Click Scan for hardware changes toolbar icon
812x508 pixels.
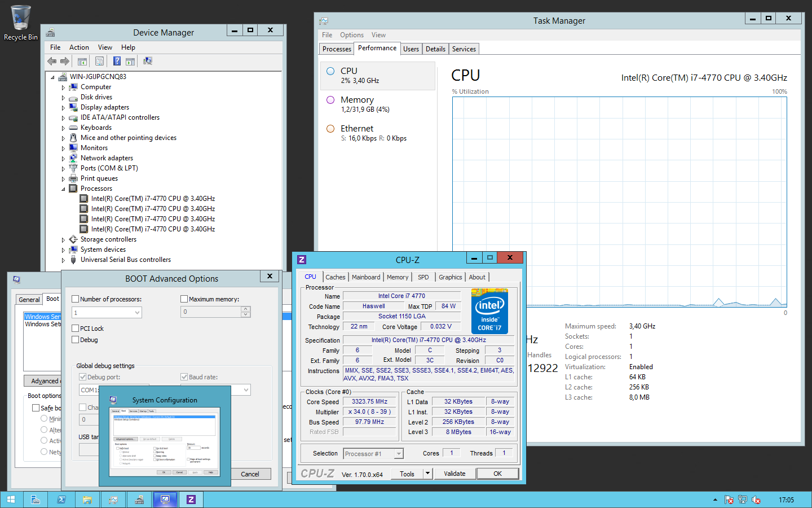148,61
